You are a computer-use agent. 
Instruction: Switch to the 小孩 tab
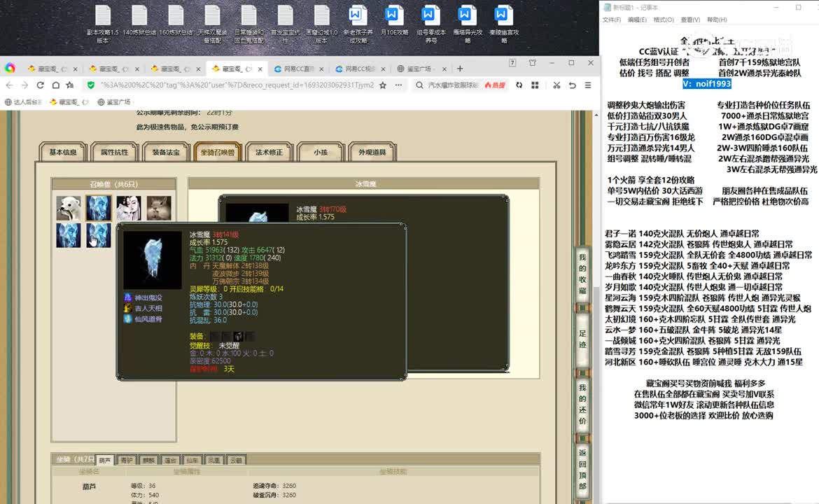(321, 152)
